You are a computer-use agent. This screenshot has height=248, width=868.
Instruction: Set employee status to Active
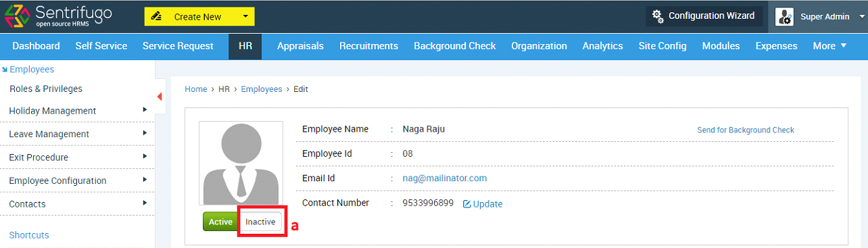pos(220,222)
